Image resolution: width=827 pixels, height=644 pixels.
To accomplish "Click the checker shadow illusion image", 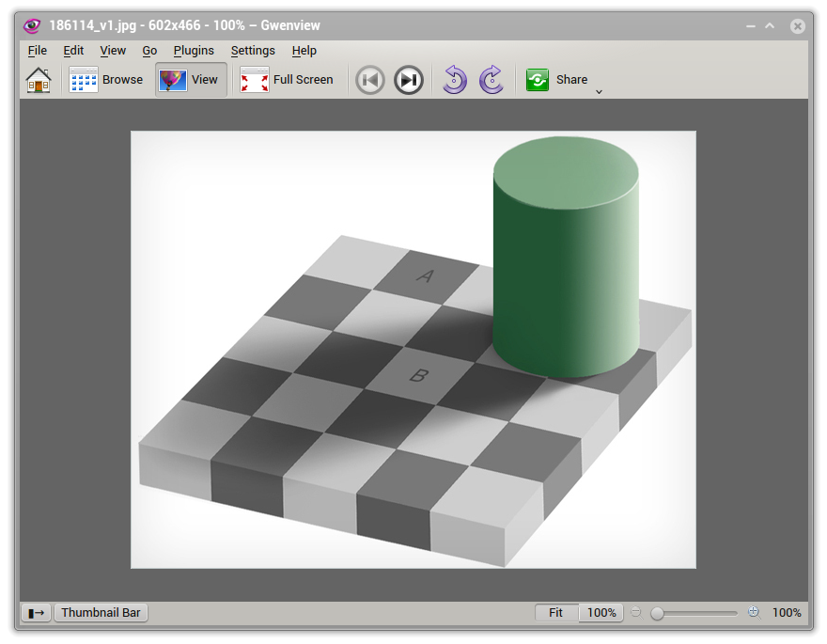I will 413,350.
